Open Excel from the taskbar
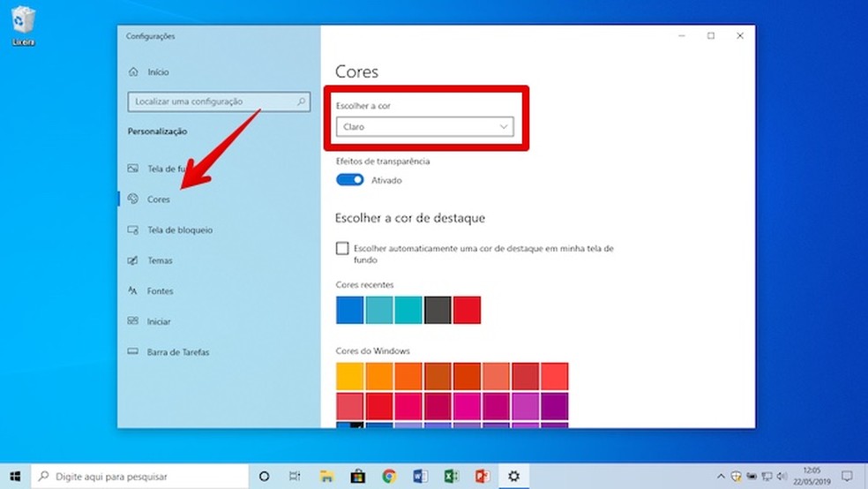This screenshot has width=868, height=489. [451, 477]
